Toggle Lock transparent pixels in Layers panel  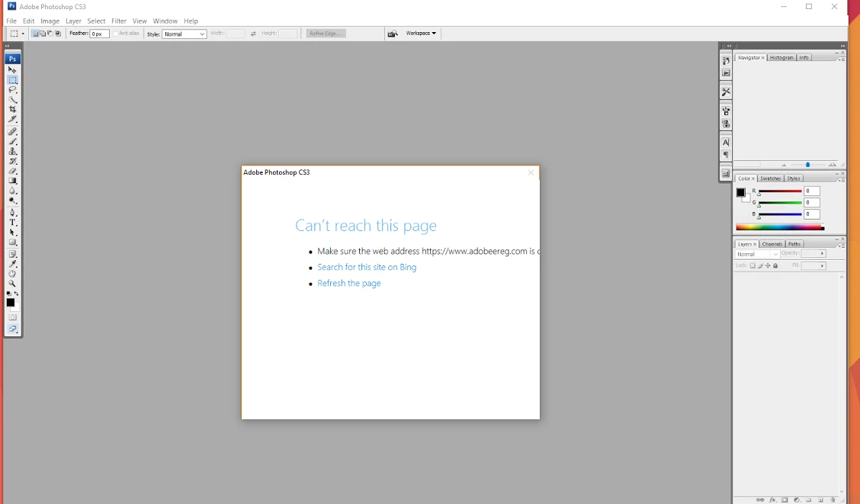click(x=752, y=265)
